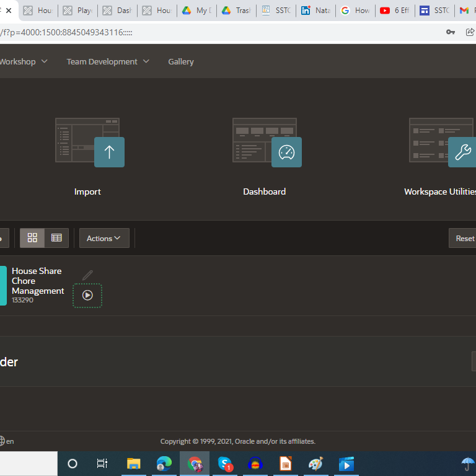
Task: Open the Dashboard gauge icon
Action: point(286,152)
